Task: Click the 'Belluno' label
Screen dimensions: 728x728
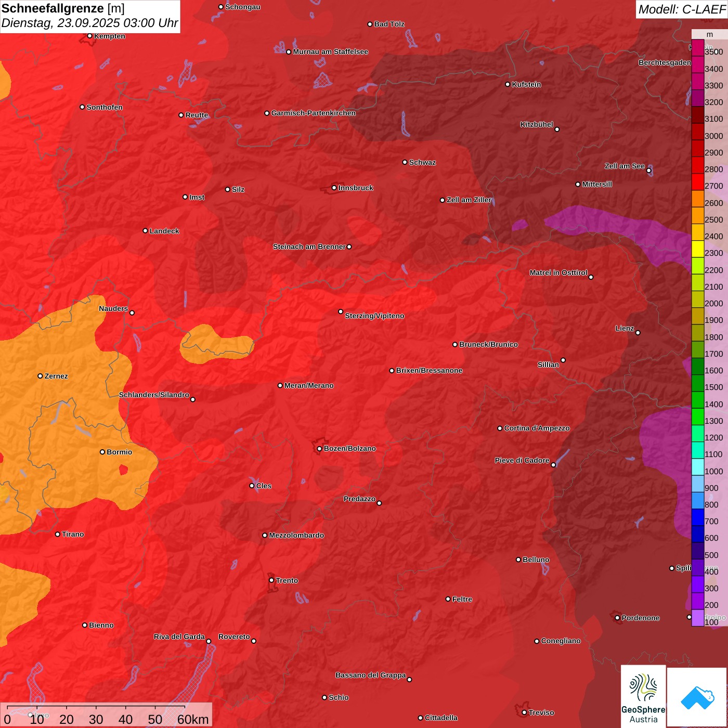Action: pos(536,560)
